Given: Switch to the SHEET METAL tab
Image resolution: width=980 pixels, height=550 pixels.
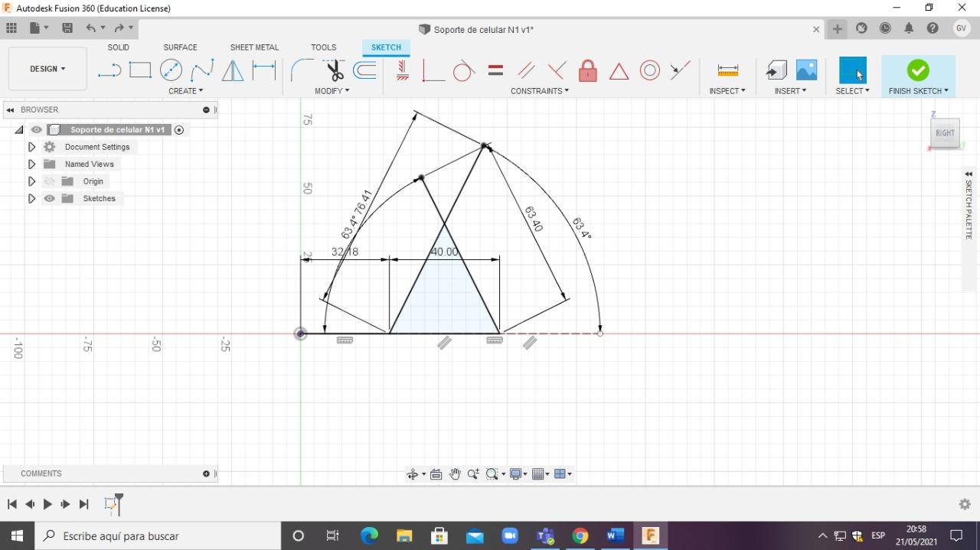Looking at the screenshot, I should click(x=254, y=47).
